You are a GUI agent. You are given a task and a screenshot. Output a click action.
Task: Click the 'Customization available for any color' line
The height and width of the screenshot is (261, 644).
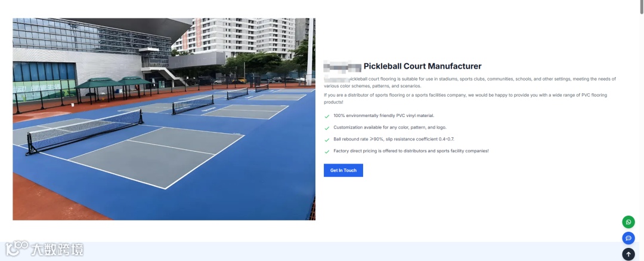pos(390,128)
